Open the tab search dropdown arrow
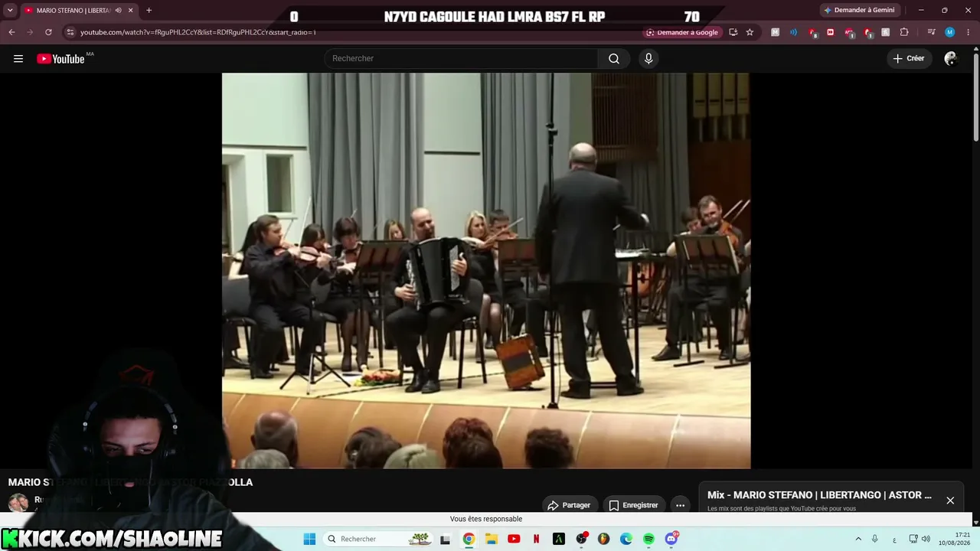This screenshot has height=551, width=980. (10, 10)
